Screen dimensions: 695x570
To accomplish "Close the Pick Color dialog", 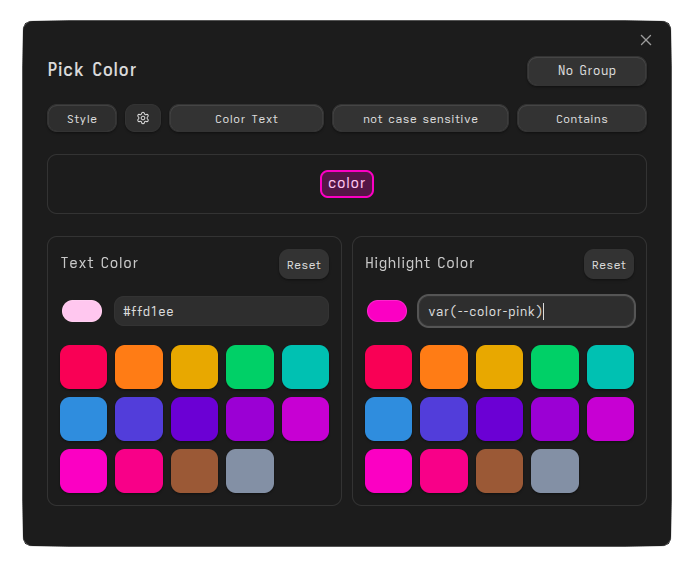I will 646,40.
